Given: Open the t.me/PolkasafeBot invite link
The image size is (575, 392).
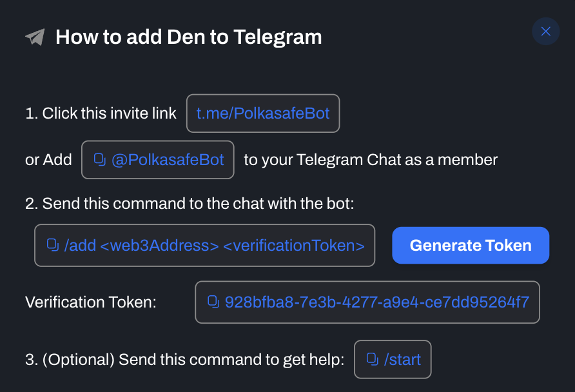Looking at the screenshot, I should [263, 113].
